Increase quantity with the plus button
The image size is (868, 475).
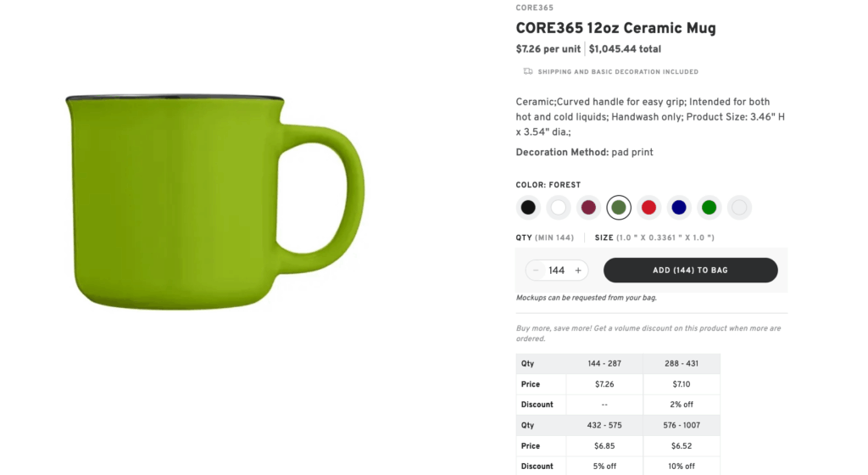[578, 271]
